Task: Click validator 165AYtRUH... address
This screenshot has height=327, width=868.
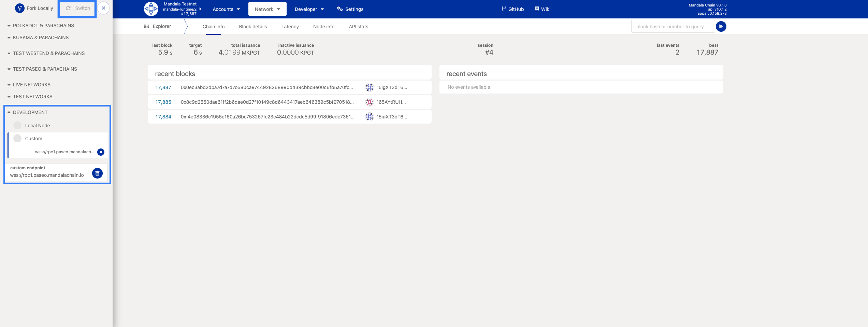Action: click(391, 102)
